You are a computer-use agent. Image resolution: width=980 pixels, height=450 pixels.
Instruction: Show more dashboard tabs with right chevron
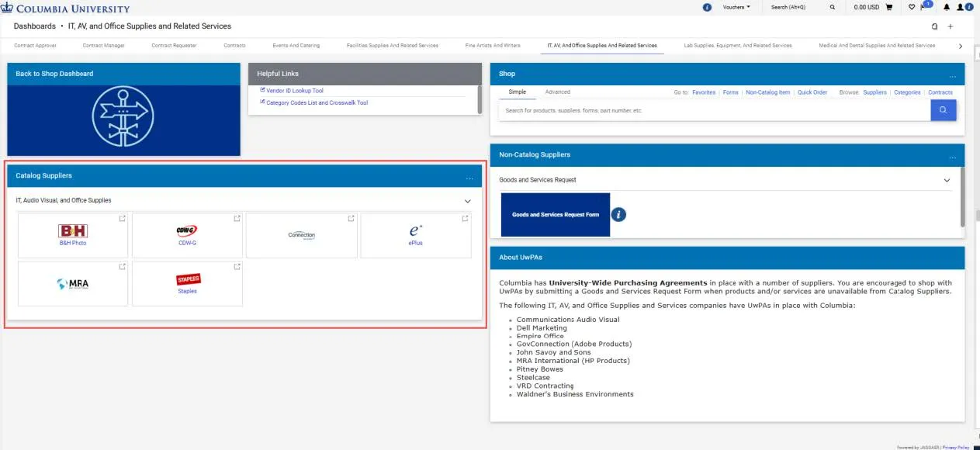click(x=961, y=46)
